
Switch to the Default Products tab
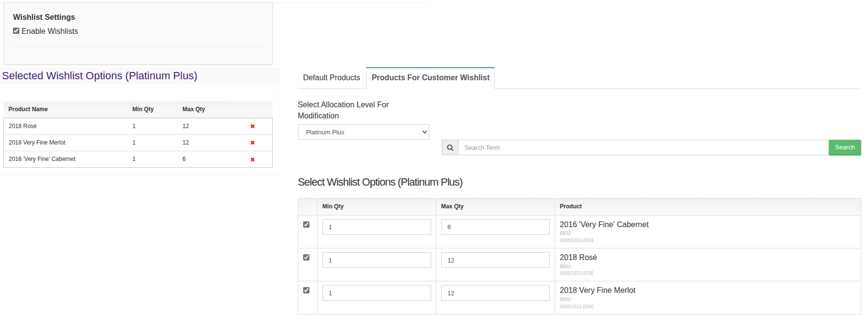[x=332, y=78]
